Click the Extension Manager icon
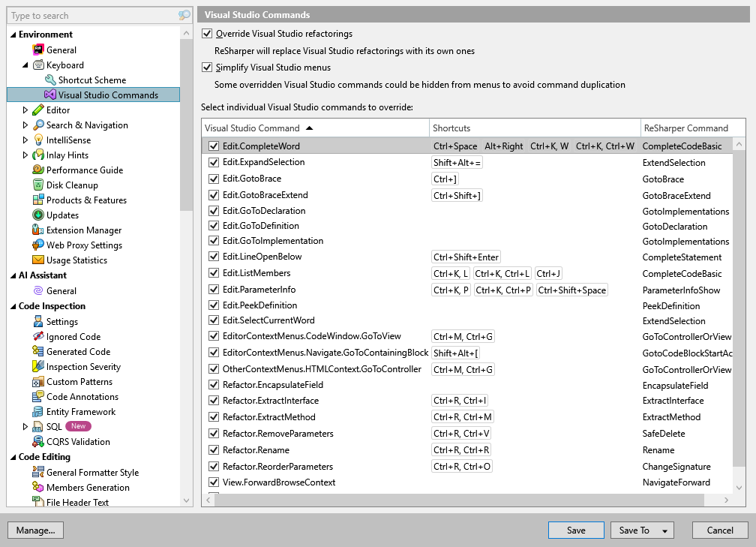This screenshot has width=756, height=547. (x=37, y=230)
